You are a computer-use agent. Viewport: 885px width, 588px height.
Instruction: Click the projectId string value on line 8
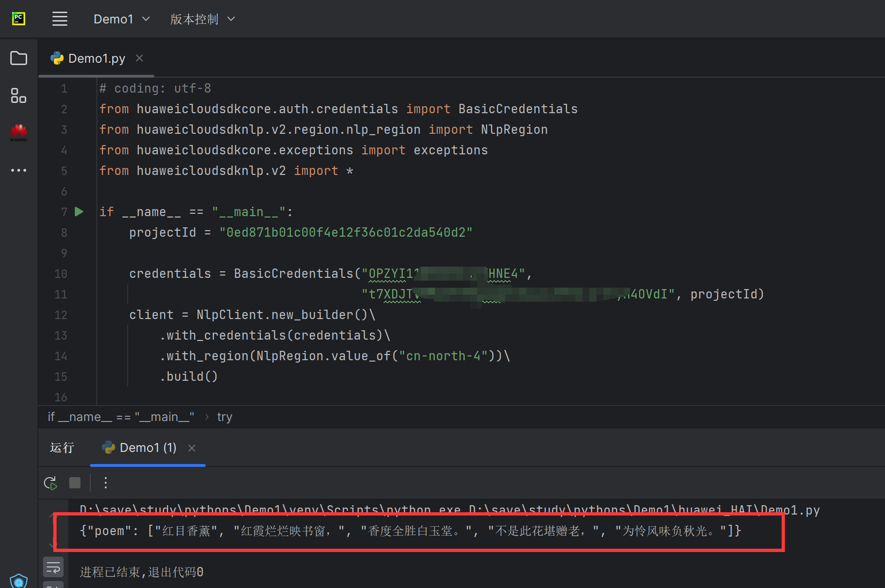click(346, 232)
